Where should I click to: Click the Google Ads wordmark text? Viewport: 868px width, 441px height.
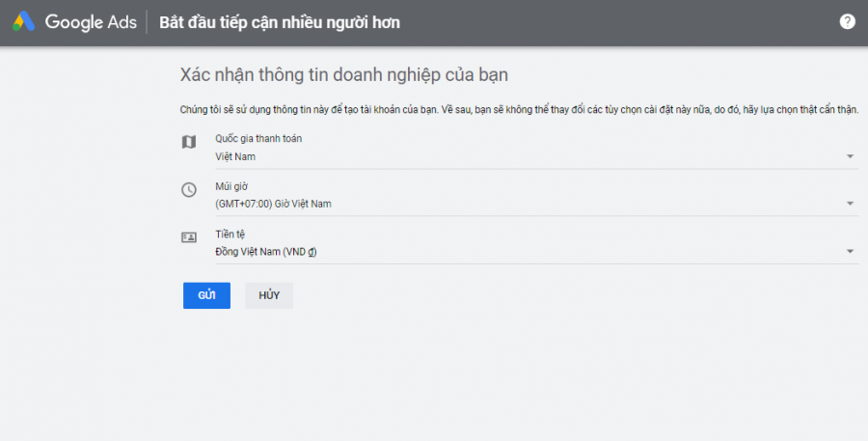pyautogui.click(x=91, y=22)
